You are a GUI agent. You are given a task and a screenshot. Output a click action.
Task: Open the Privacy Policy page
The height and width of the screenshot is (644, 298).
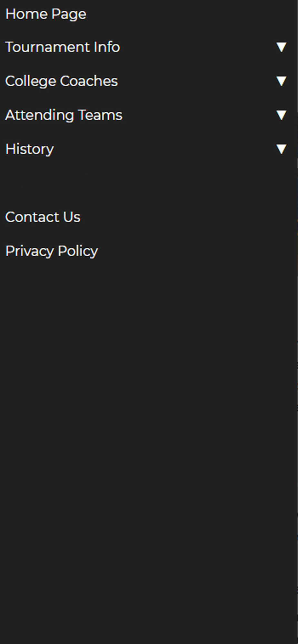click(51, 251)
